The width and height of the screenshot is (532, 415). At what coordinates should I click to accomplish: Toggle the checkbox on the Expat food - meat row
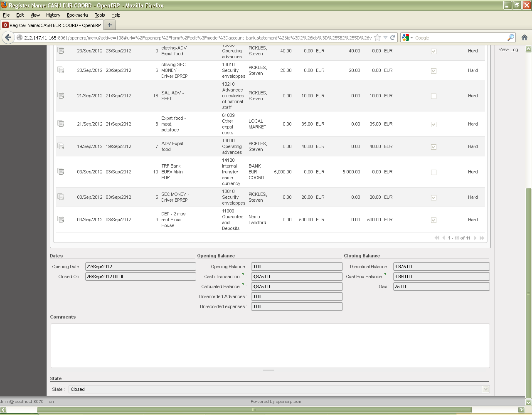[x=433, y=124]
